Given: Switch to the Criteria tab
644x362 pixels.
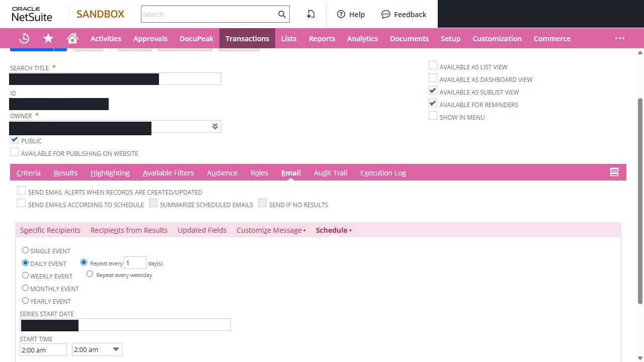Looking at the screenshot, I should (x=29, y=172).
